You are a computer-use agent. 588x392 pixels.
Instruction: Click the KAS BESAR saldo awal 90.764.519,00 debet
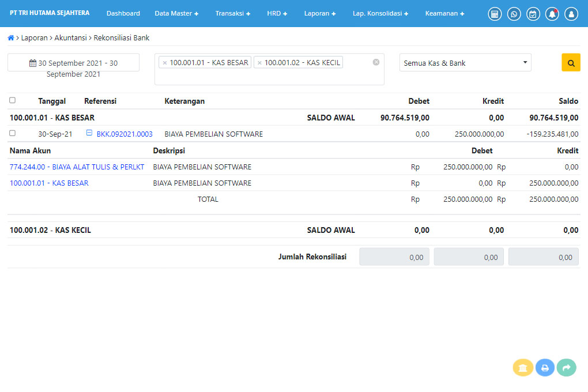(405, 118)
